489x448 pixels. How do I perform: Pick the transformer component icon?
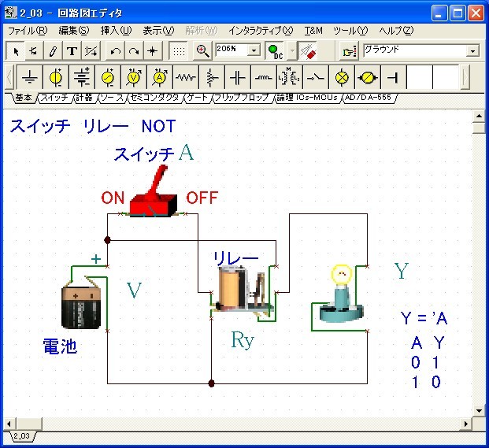289,78
